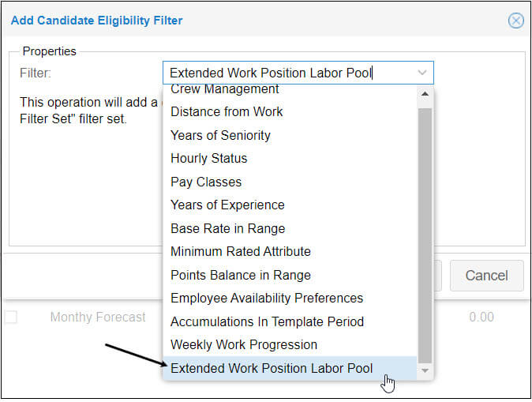
Task: Pick Pay Classes in the dropdown list
Action: (x=206, y=182)
